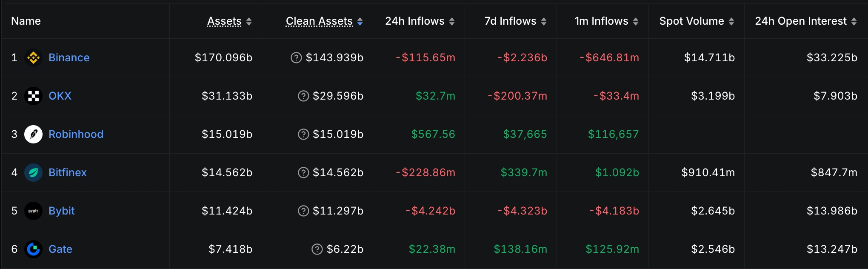
Task: Click the Gate logo icon
Action: 33,249
